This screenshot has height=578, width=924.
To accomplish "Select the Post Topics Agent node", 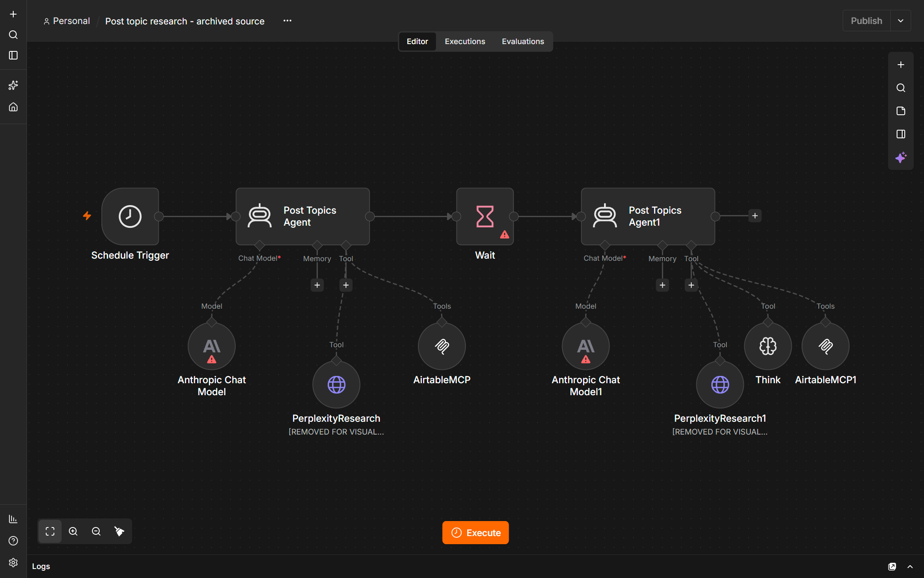I will point(303,216).
